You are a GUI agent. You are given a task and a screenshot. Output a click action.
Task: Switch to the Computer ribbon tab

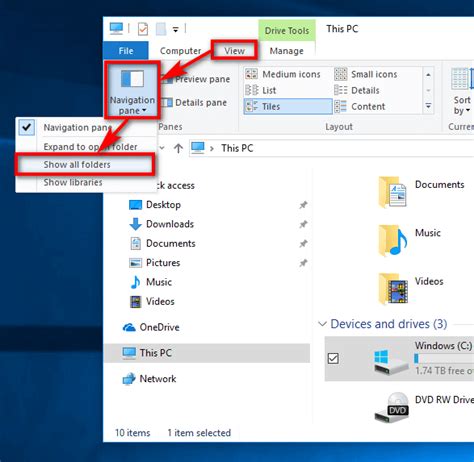pos(180,51)
